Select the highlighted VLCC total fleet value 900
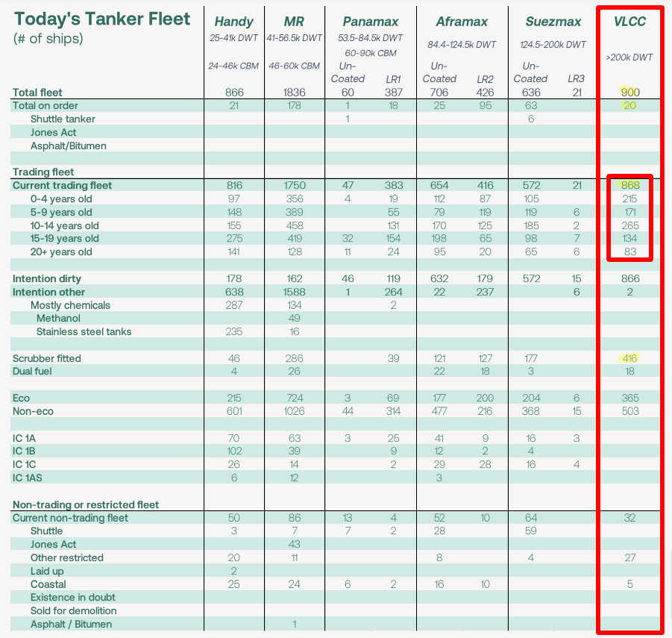This screenshot has height=638, width=672. coord(629,93)
